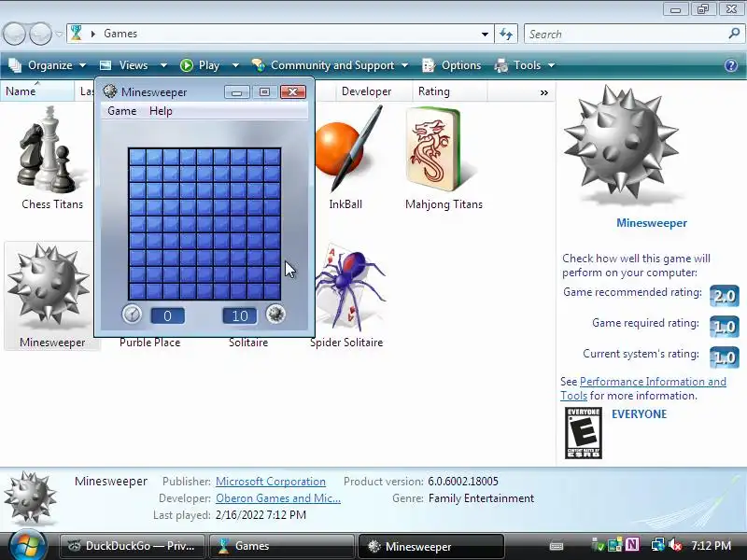Click Game recommended rating 2.0 badge

(725, 296)
